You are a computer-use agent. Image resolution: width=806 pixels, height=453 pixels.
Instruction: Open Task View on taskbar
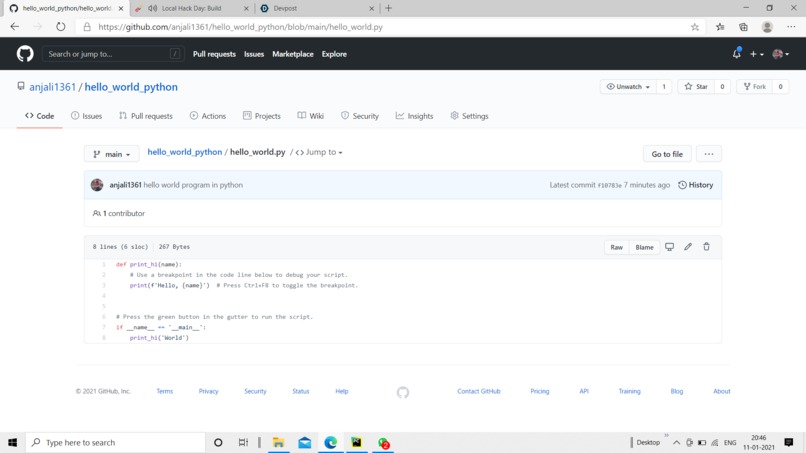[243, 442]
